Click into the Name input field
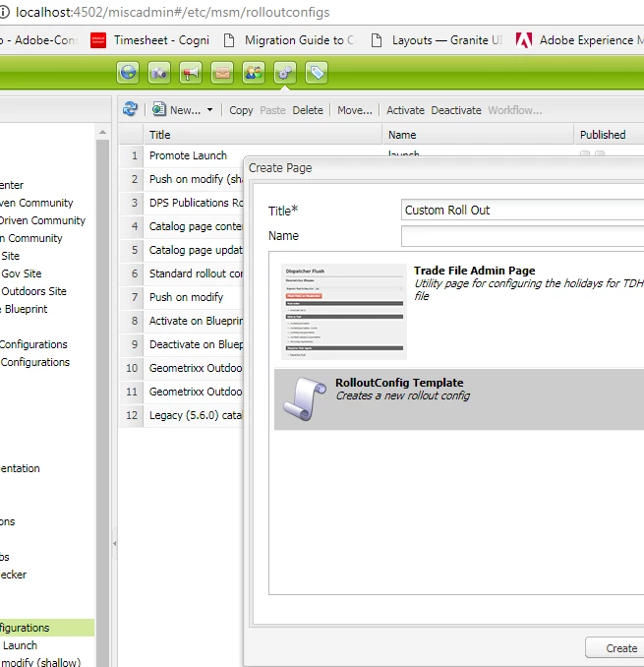Image resolution: width=644 pixels, height=667 pixels. pyautogui.click(x=522, y=236)
